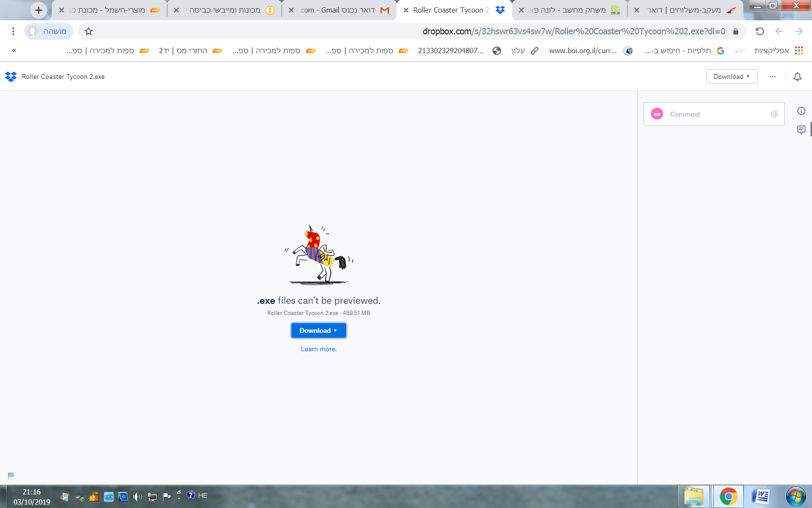Image resolution: width=812 pixels, height=508 pixels.
Task: Click the Roller Coaster Tycoon 2.exe header title
Action: pyautogui.click(x=63, y=76)
